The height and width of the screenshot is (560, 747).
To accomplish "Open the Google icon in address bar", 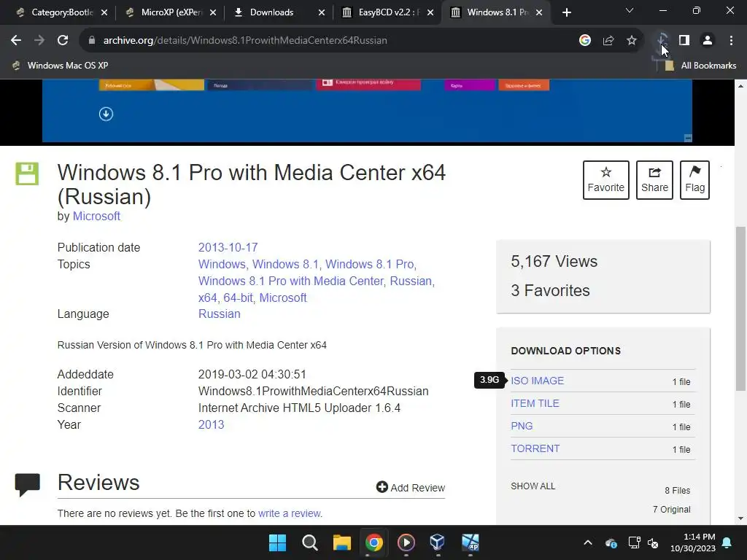I will pos(585,41).
